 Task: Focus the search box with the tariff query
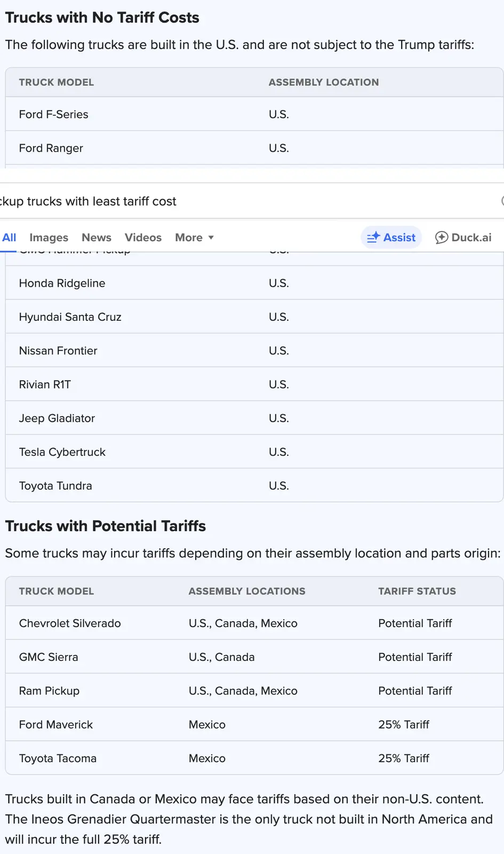click(x=213, y=201)
